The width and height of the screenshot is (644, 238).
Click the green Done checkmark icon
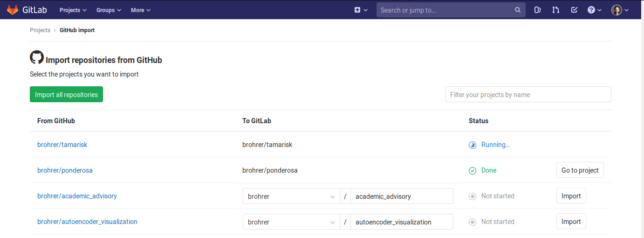tap(473, 171)
